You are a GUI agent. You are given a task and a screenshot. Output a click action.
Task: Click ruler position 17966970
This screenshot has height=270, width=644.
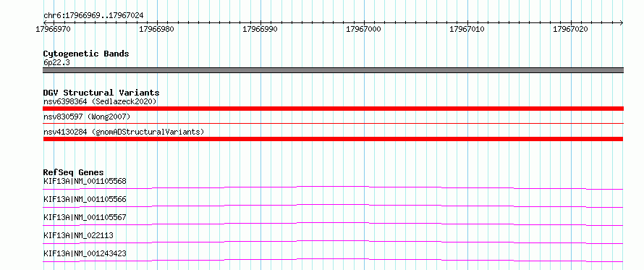54,29
